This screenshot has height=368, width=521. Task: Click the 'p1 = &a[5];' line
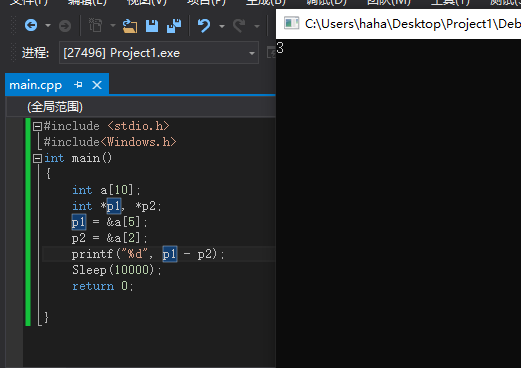click(109, 222)
